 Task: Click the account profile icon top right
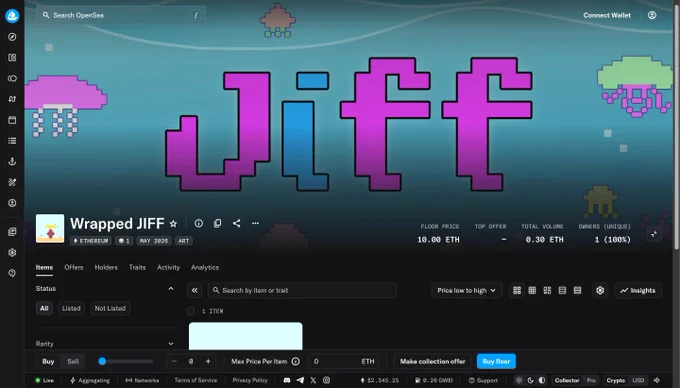point(652,15)
